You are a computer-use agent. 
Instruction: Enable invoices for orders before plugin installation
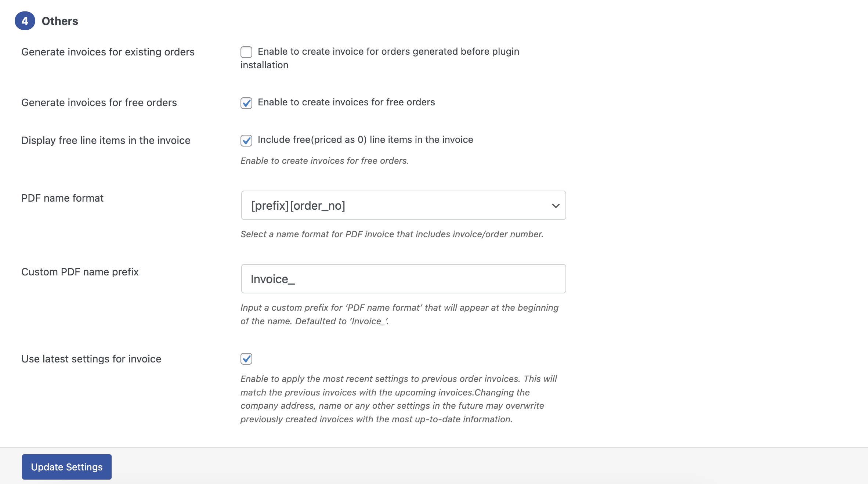[246, 52]
